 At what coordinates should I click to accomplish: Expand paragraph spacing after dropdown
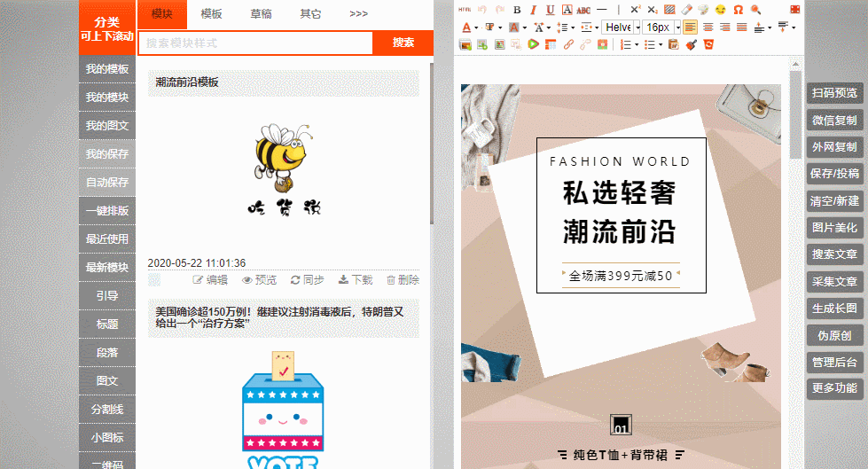(x=794, y=27)
